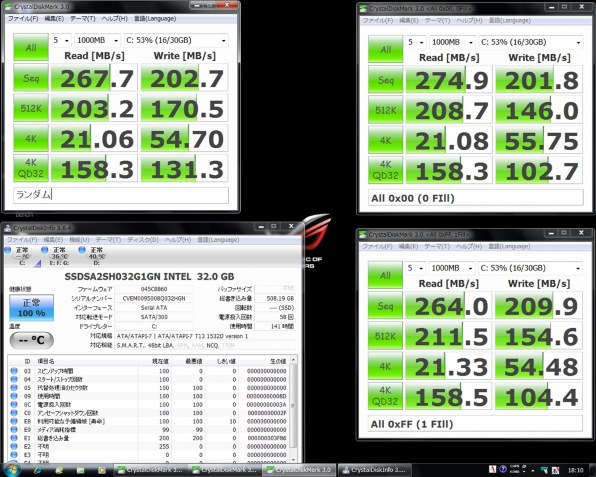Viewport: 596px width, 477px height.
Task: Click the SMART list scroll-down arrow
Action: pyautogui.click(x=293, y=459)
